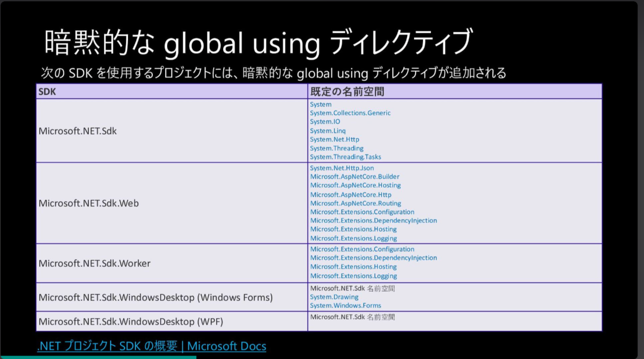Click Microsoft.NET.Sdk 名前空間 in the Windows Forms row

(x=352, y=288)
